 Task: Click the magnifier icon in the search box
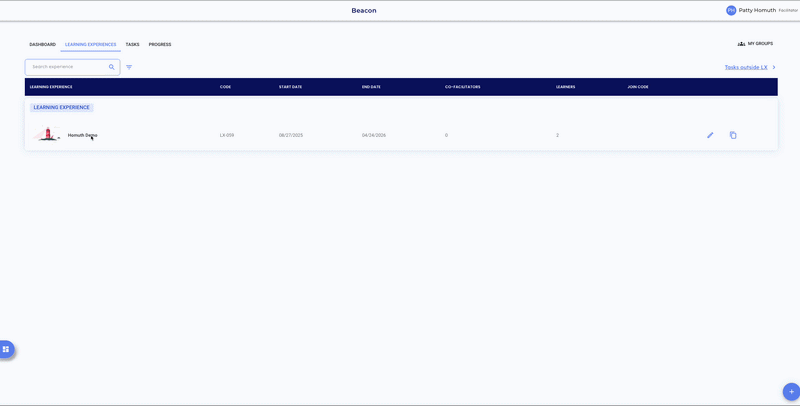[112, 67]
